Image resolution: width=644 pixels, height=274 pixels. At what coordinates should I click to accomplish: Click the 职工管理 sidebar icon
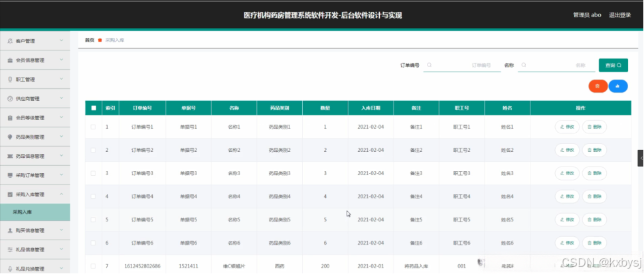pyautogui.click(x=10, y=80)
